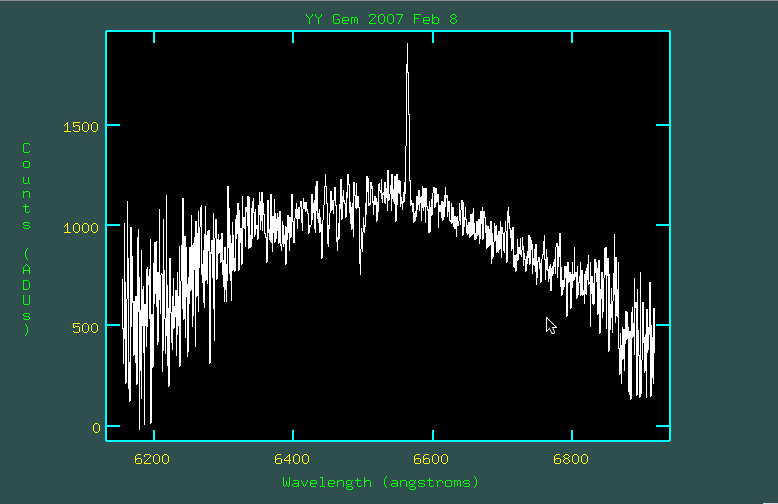Click the 6400 wavelength tick label
The width and height of the screenshot is (778, 504).
coord(292,459)
